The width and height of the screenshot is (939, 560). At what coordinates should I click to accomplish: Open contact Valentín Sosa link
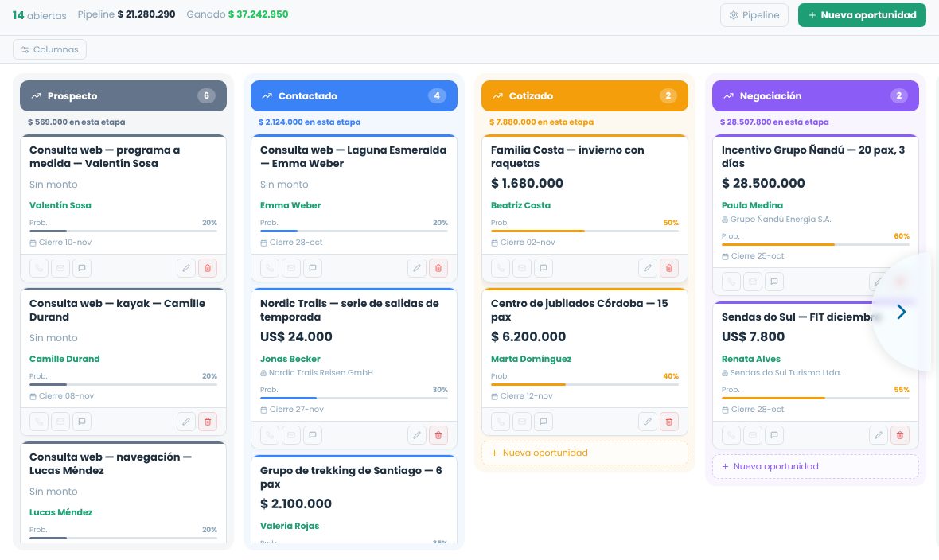(x=60, y=205)
